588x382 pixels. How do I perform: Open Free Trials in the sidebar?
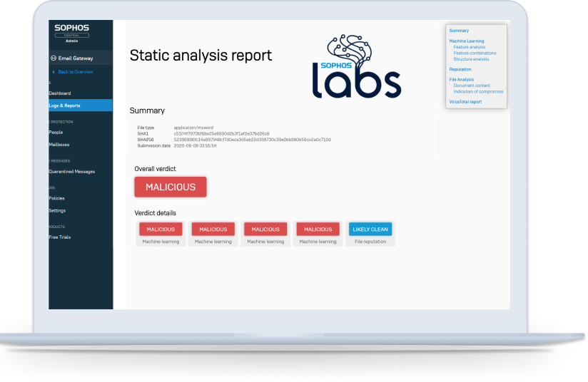[59, 237]
